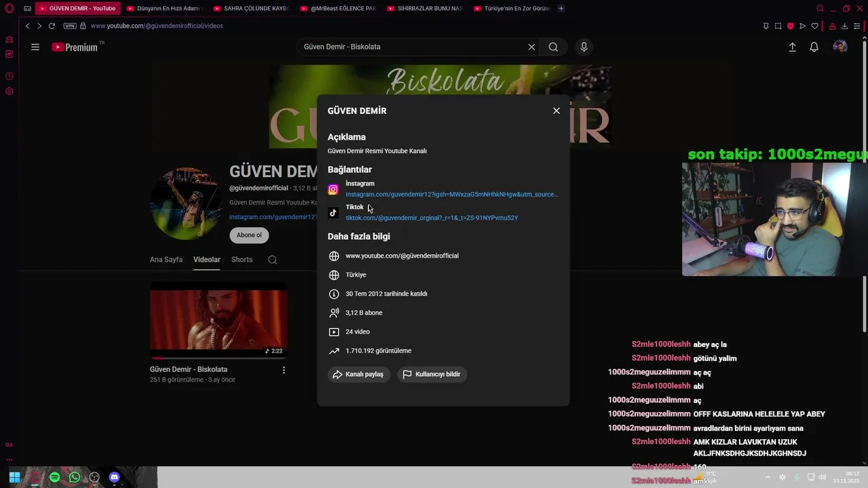The image size is (868, 488).
Task: Switch to the @MrBeast EĞLENCE PAR tab
Action: coord(338,9)
